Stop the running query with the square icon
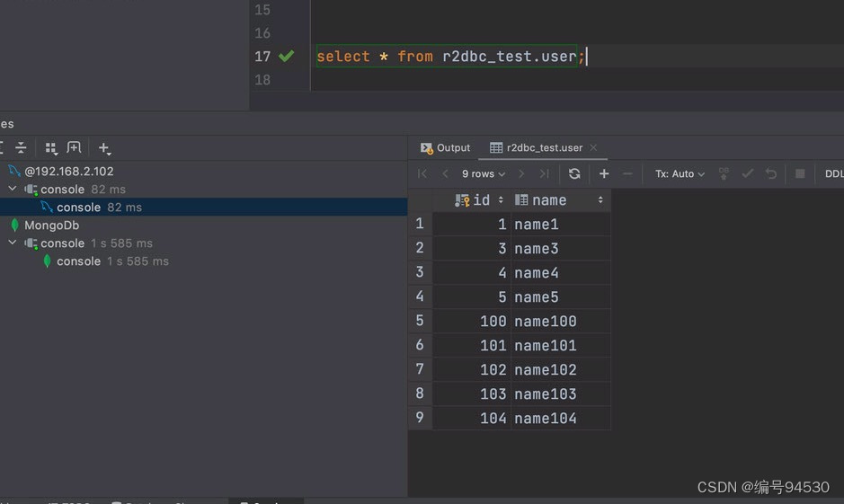Screen dimensions: 844x504 [x=800, y=173]
